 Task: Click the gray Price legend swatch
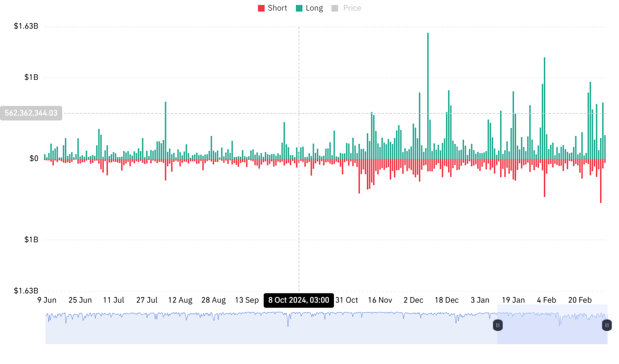[x=335, y=8]
